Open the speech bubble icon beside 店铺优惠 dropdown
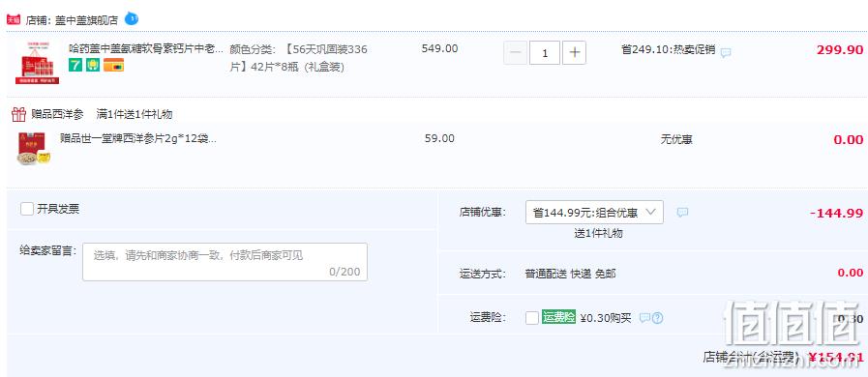This screenshot has height=377, width=868. point(682,213)
